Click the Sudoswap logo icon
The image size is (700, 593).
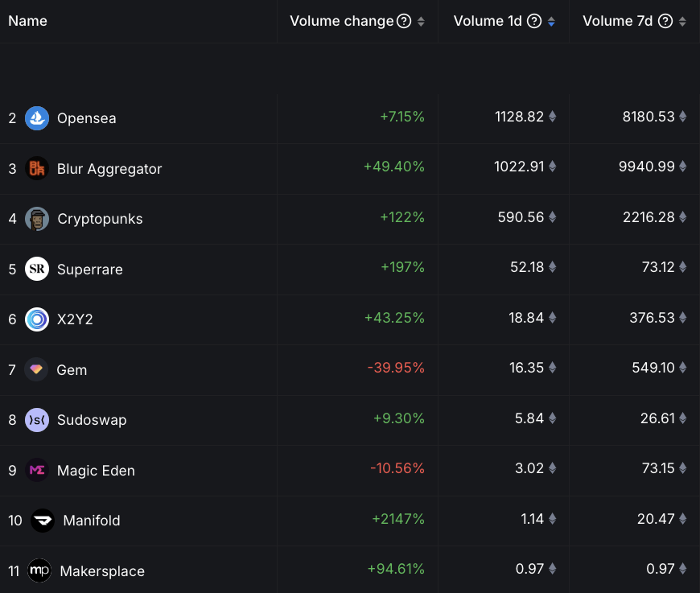coord(37,420)
